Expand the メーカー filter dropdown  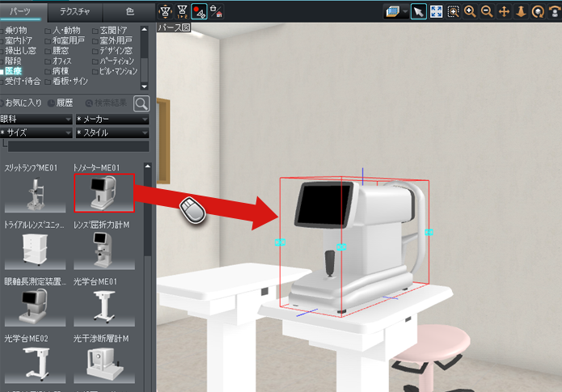tap(112, 119)
